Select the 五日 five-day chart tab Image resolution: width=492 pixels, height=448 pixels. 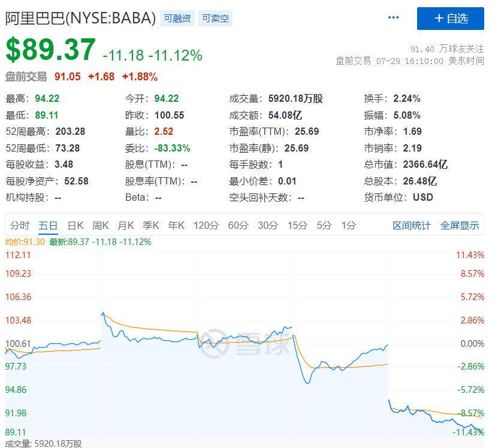pos(48,225)
